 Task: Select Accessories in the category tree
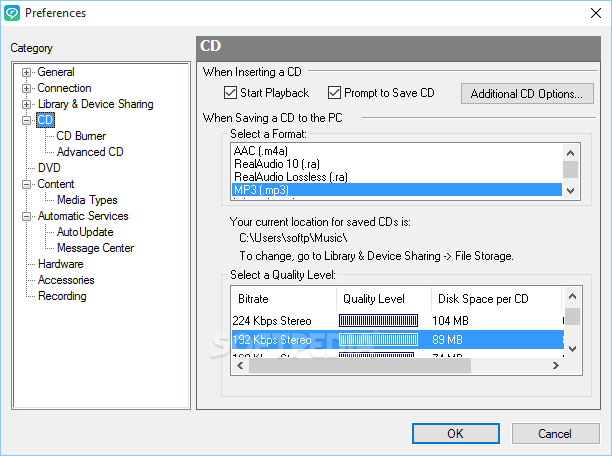[66, 280]
